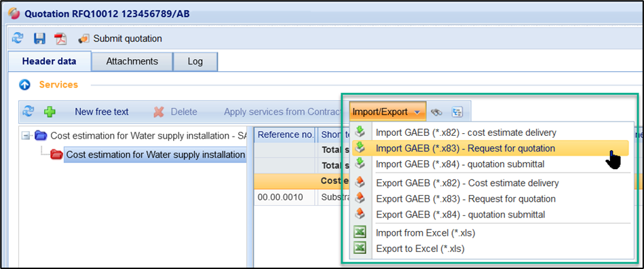Select Import from Excel (*.xls)
The width and height of the screenshot is (644, 269).
tap(425, 233)
